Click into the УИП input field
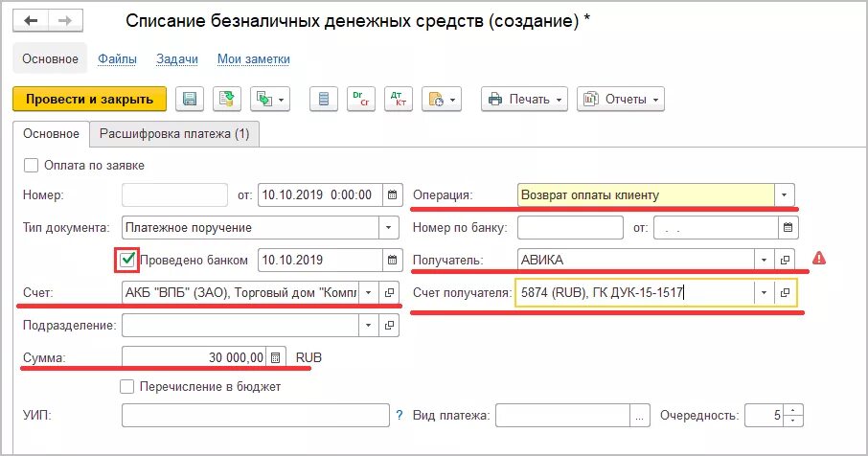The height and width of the screenshot is (456, 868). (x=256, y=416)
